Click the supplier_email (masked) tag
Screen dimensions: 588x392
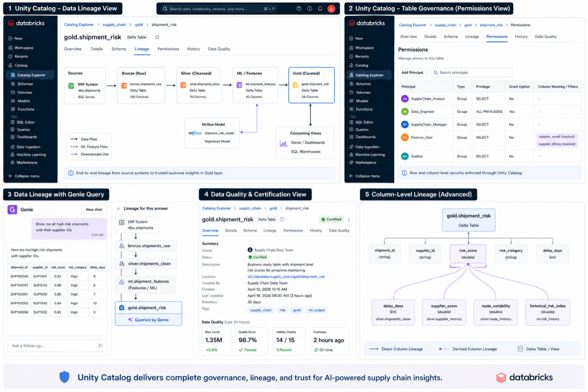pyautogui.click(x=557, y=136)
